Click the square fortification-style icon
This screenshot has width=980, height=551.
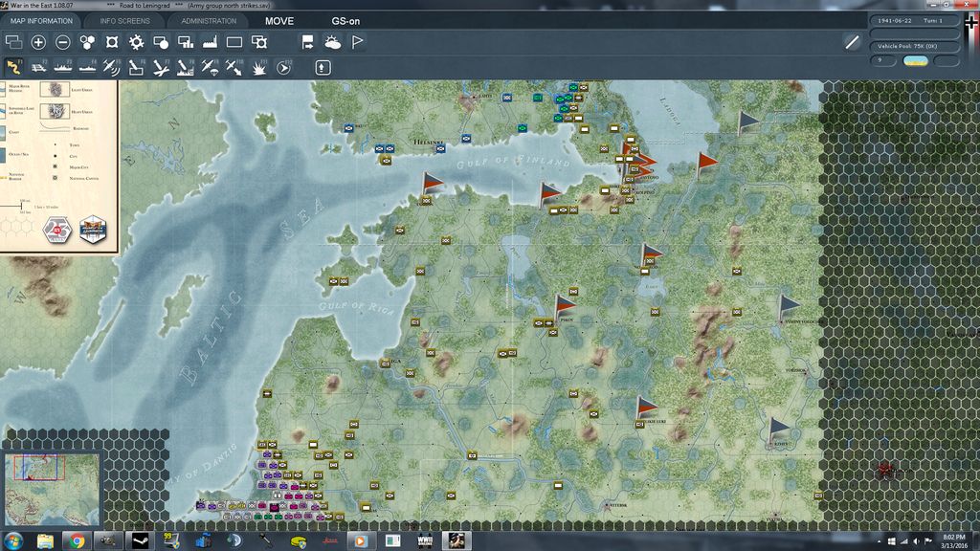tap(112, 42)
